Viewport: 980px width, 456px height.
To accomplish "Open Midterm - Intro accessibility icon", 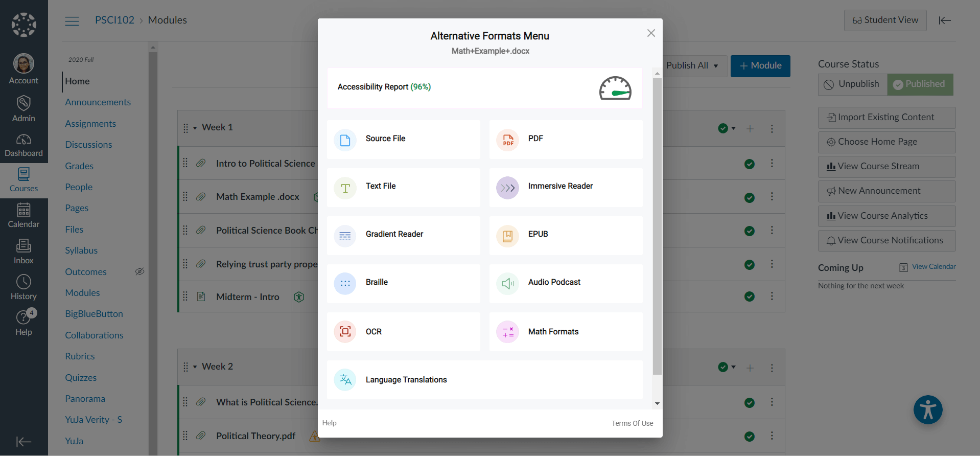I will click(299, 297).
